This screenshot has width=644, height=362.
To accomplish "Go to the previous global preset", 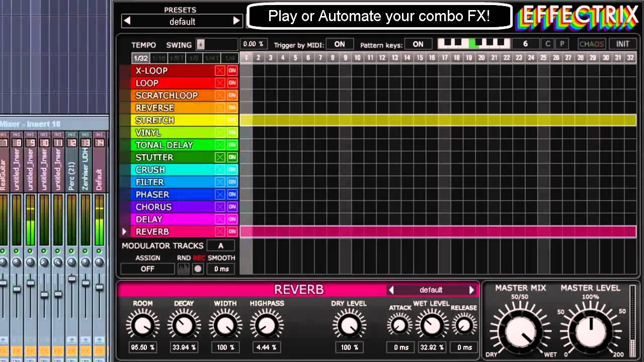I will point(127,21).
